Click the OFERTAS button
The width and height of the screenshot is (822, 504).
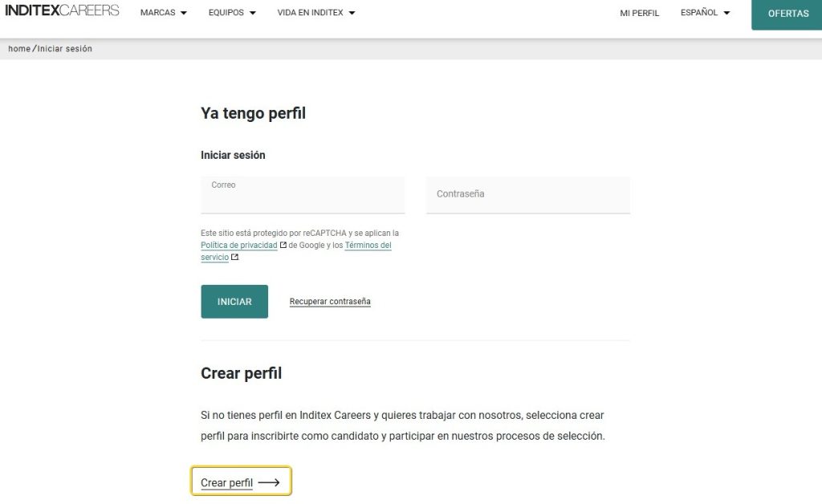(x=787, y=14)
